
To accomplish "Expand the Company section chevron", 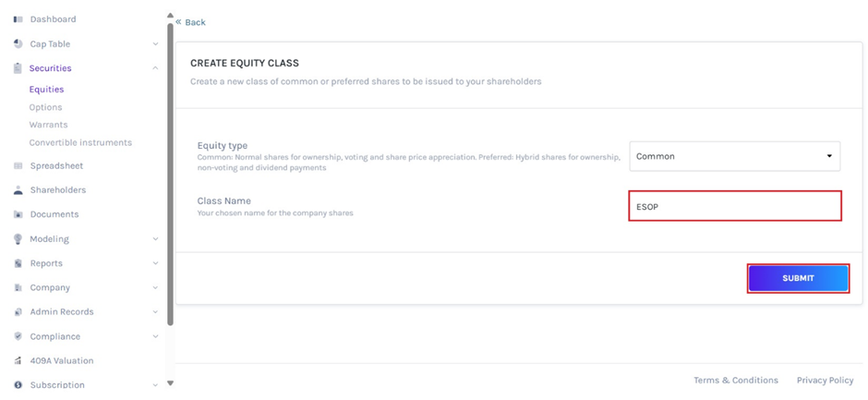I will (155, 287).
